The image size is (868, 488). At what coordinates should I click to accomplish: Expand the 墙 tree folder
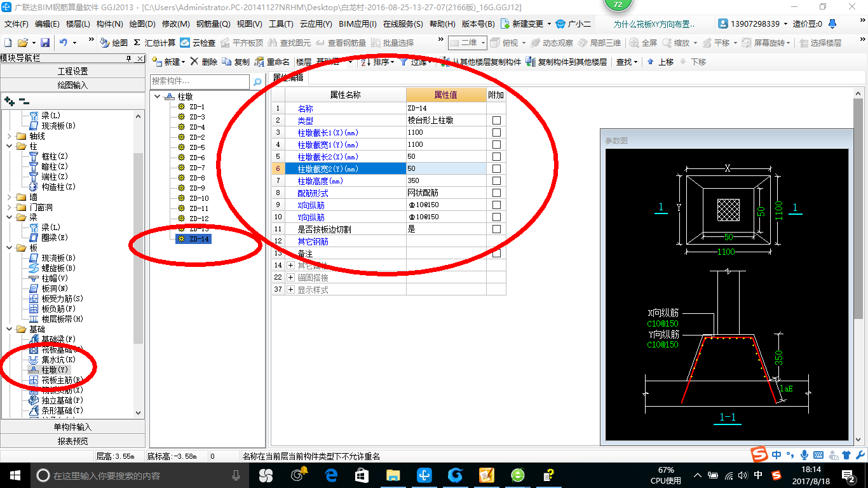pyautogui.click(x=9, y=197)
